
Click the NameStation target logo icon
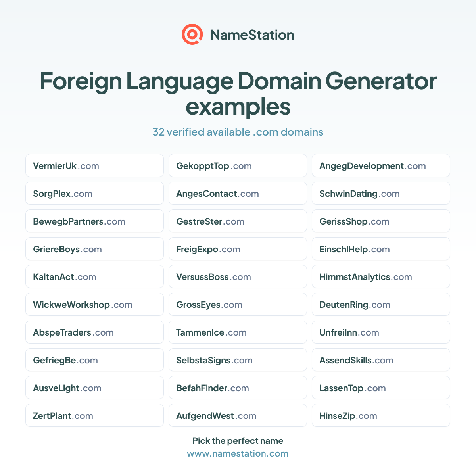[192, 35]
